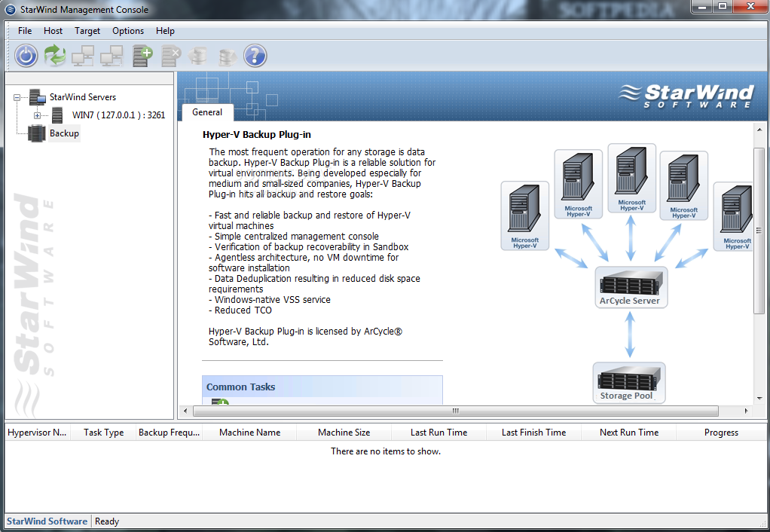
Task: Open the Help menu
Action: pyautogui.click(x=165, y=31)
